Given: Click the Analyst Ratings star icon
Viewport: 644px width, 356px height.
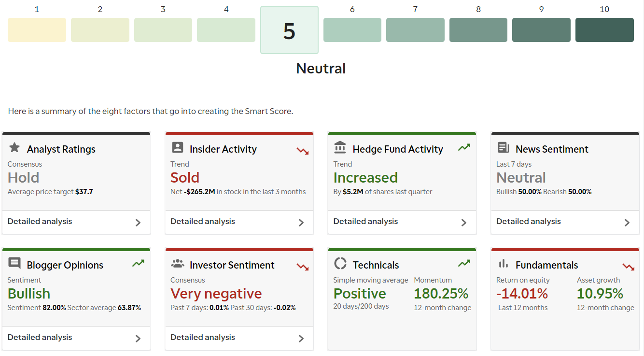Looking at the screenshot, I should pos(14,148).
